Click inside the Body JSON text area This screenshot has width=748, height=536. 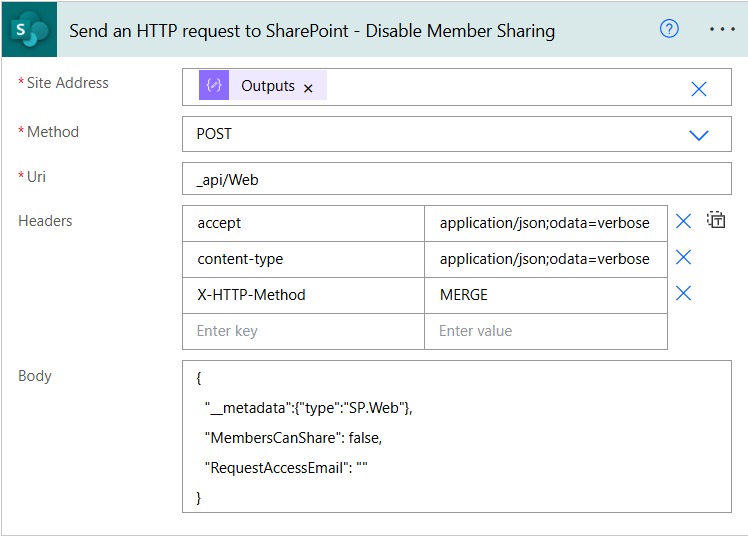point(457,437)
